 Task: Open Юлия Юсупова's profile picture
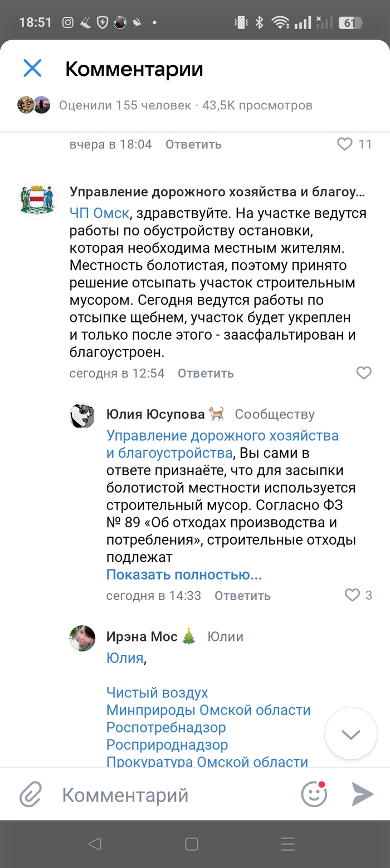[x=82, y=416]
